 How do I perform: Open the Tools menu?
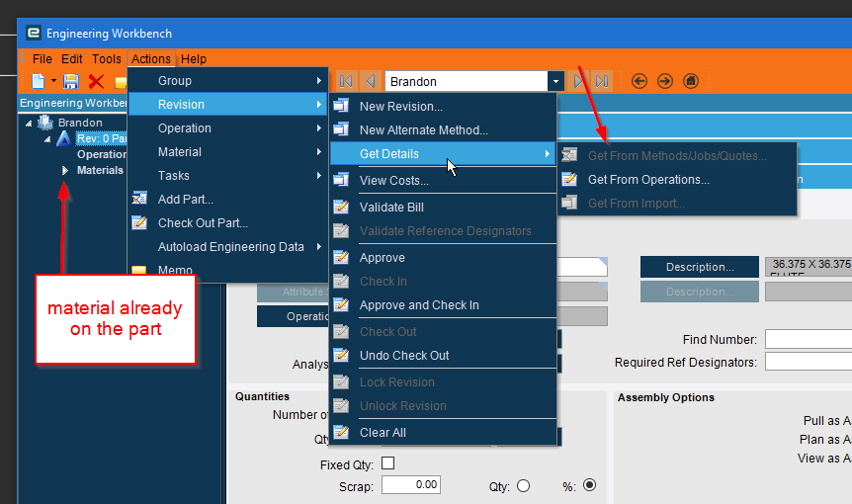click(107, 58)
